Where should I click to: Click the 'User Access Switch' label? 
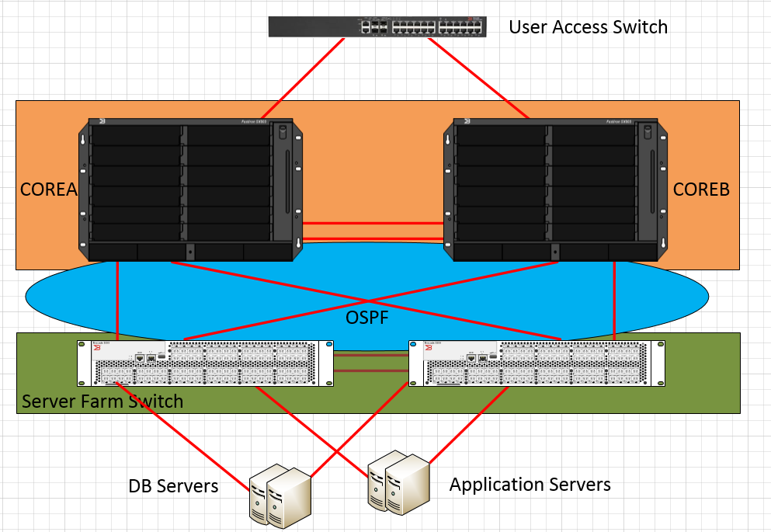(x=588, y=27)
